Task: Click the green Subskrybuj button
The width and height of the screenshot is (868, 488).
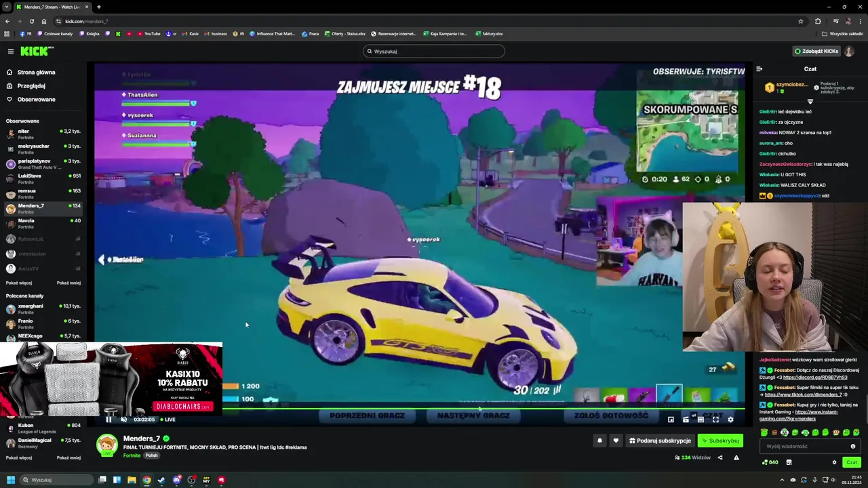Action: point(720,441)
